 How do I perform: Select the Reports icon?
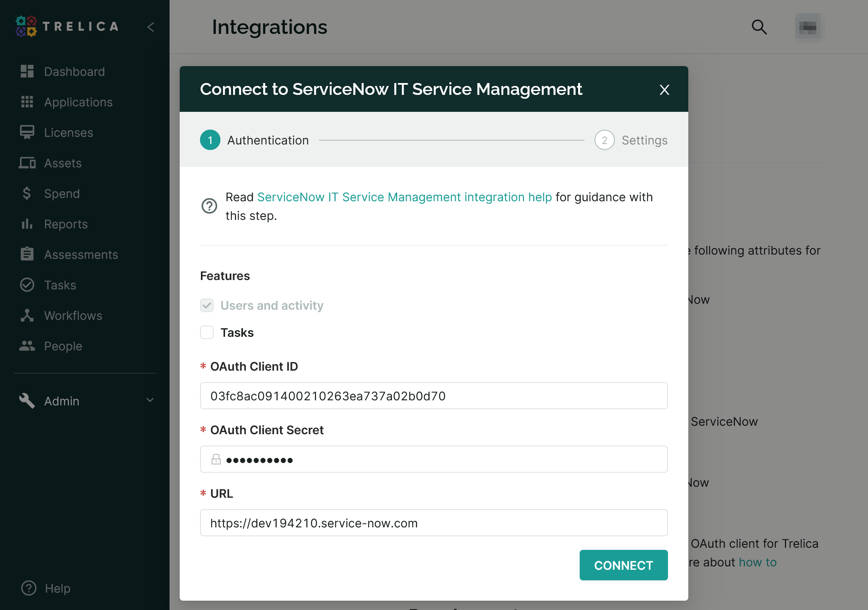[27, 224]
